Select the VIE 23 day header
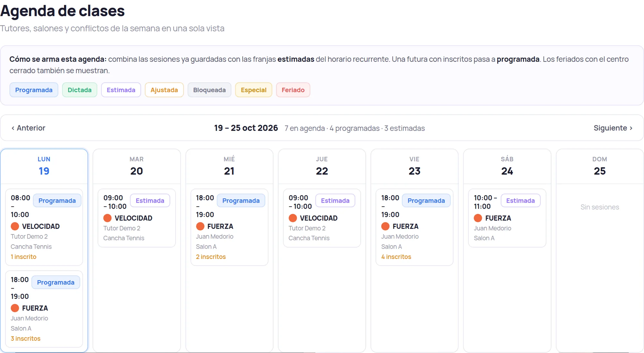644x353 pixels. 414,166
